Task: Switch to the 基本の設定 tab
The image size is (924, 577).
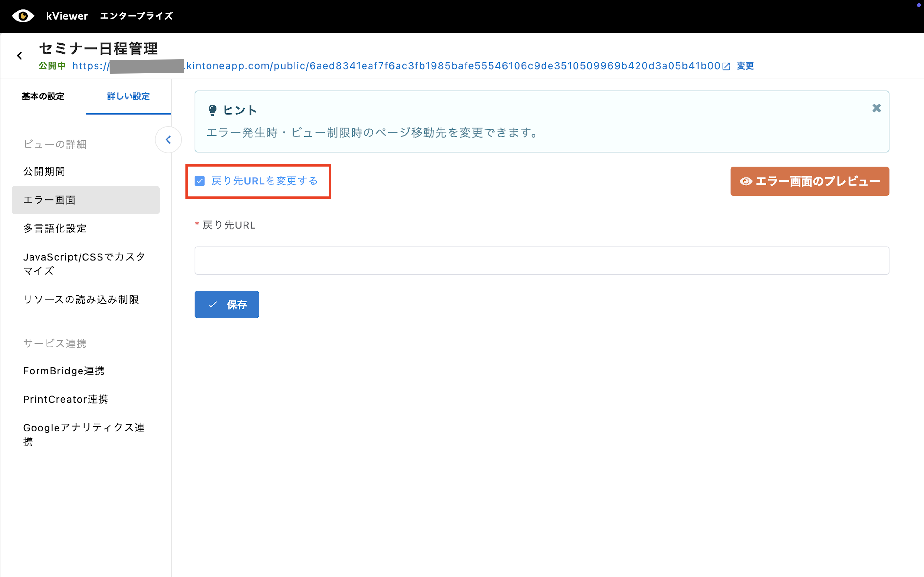Action: 43,96
